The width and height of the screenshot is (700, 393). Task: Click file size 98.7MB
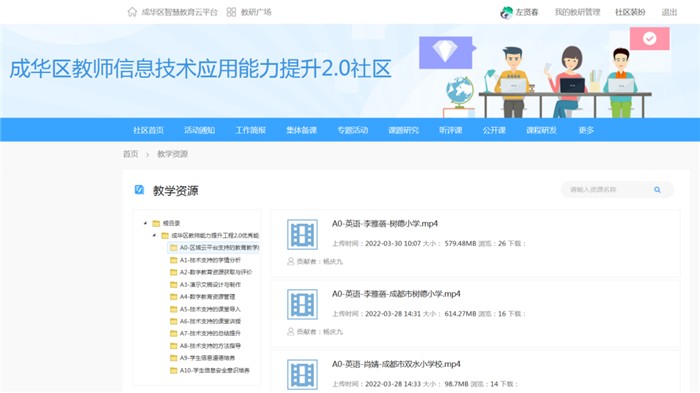click(456, 384)
